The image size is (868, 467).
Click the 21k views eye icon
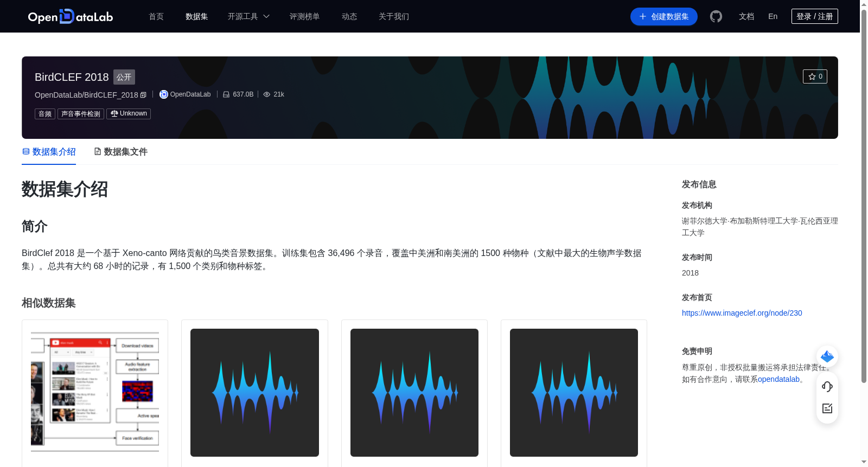point(267,94)
